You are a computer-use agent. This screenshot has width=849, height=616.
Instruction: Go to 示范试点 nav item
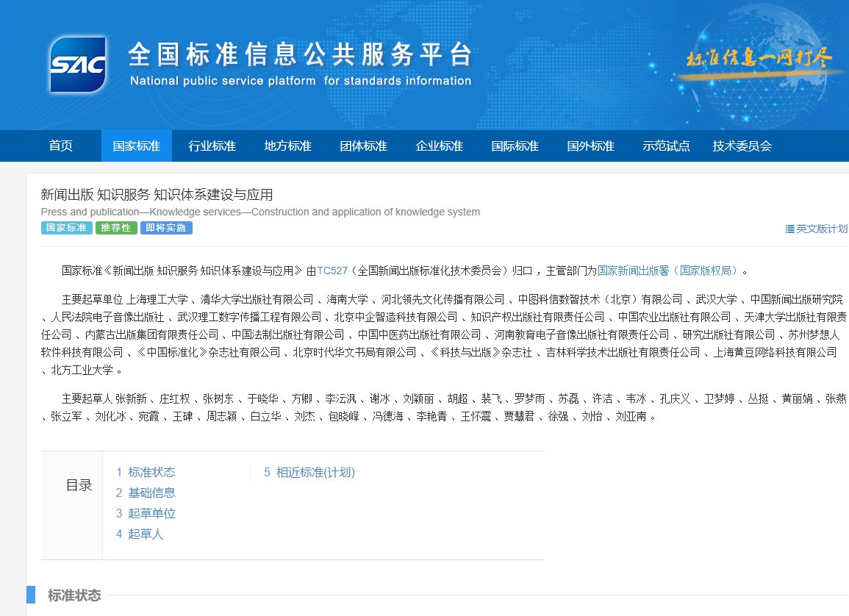click(666, 146)
